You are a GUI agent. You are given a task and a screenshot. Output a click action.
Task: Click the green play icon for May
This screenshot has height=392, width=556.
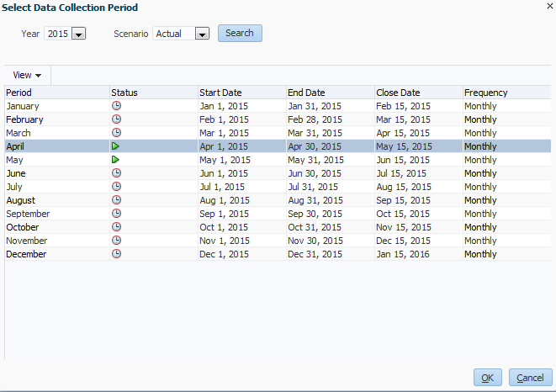(116, 160)
